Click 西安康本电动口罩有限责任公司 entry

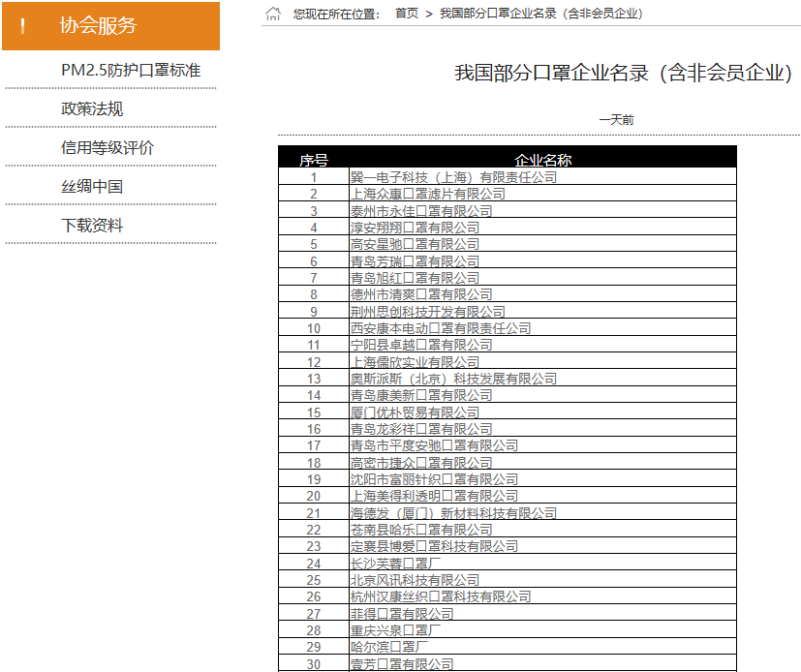click(x=441, y=328)
